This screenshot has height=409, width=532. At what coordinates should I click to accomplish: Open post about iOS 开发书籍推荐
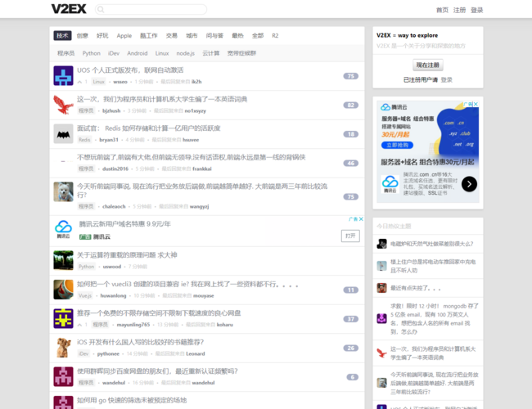140,342
